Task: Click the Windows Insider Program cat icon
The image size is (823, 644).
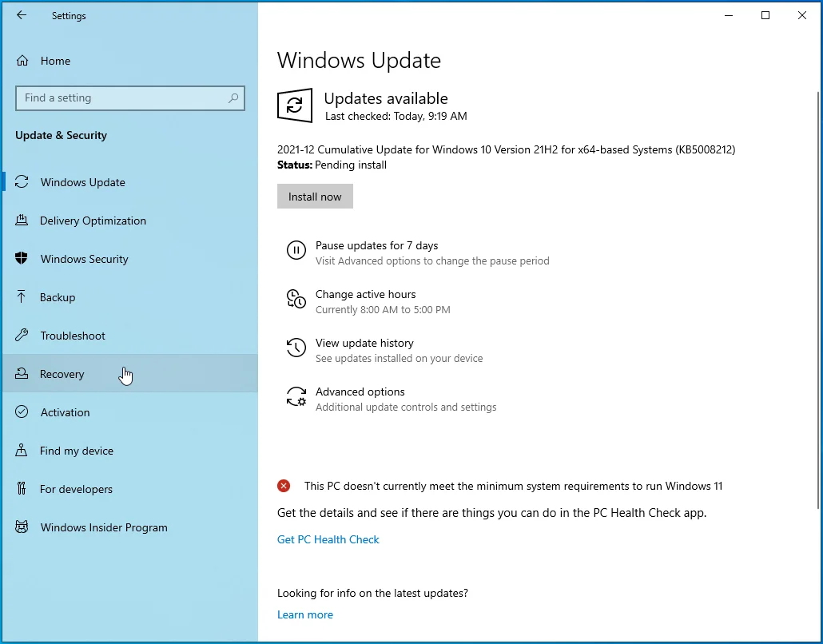Action: pos(22,527)
